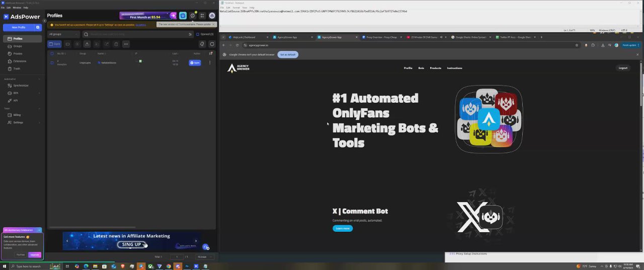This screenshot has width=644, height=270.
Task: Open the NataliaéSousa profile with Open button
Action: [195, 62]
